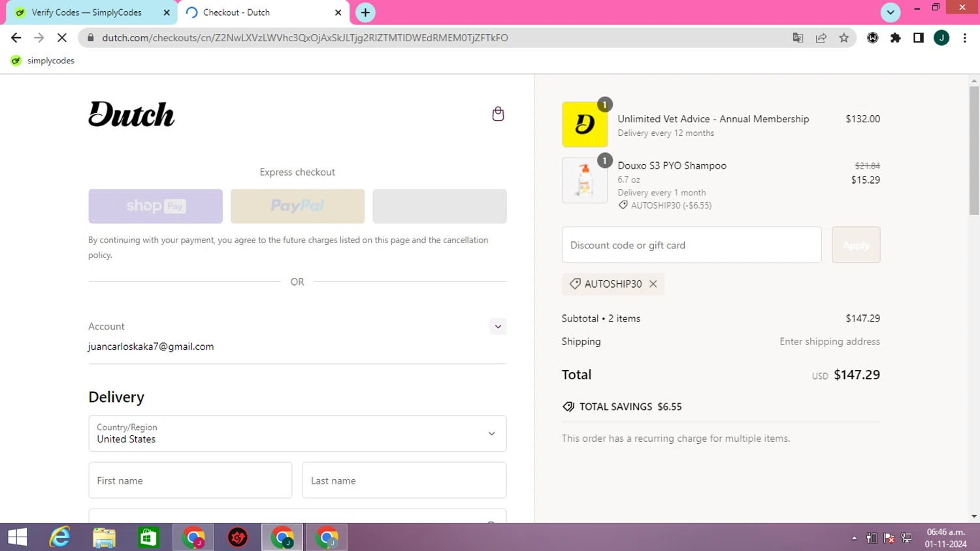Go forward in browser history
This screenshot has height=551, width=980.
point(39,38)
